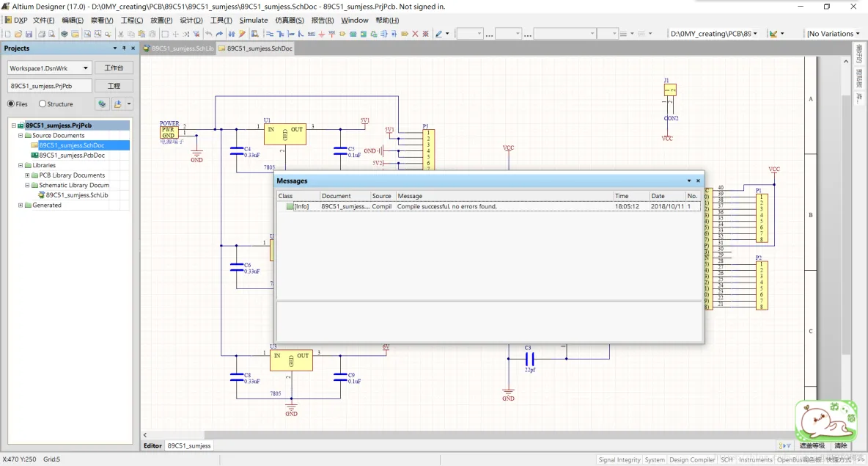Select the Place Wire tool

(270, 34)
